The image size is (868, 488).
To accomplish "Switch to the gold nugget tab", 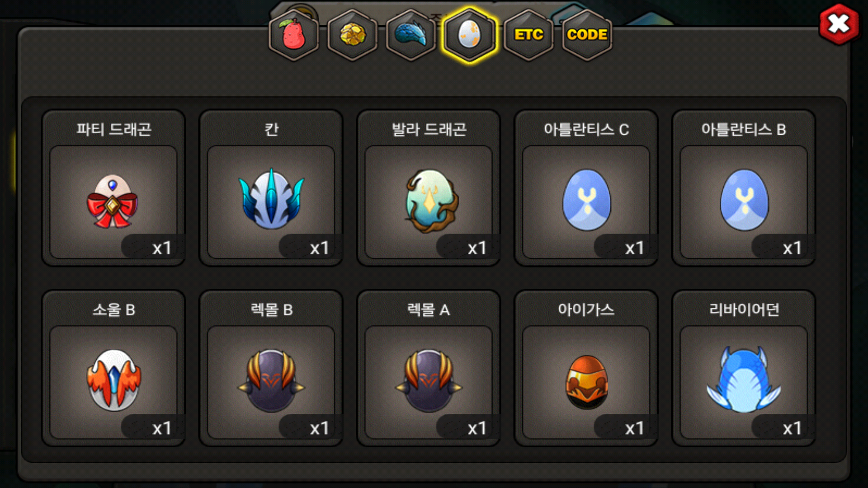I will point(353,35).
